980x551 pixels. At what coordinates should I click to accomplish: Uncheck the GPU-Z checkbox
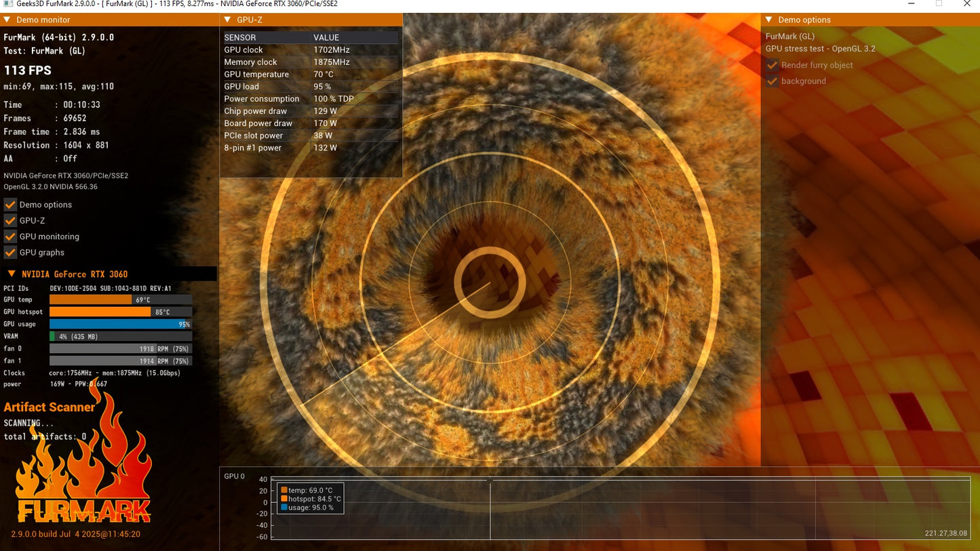(x=9, y=220)
